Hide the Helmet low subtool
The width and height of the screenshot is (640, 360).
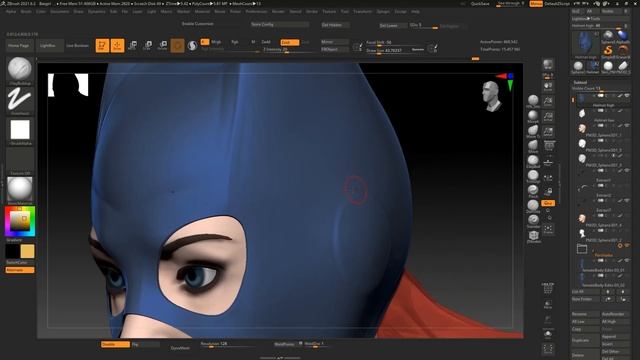point(627,110)
